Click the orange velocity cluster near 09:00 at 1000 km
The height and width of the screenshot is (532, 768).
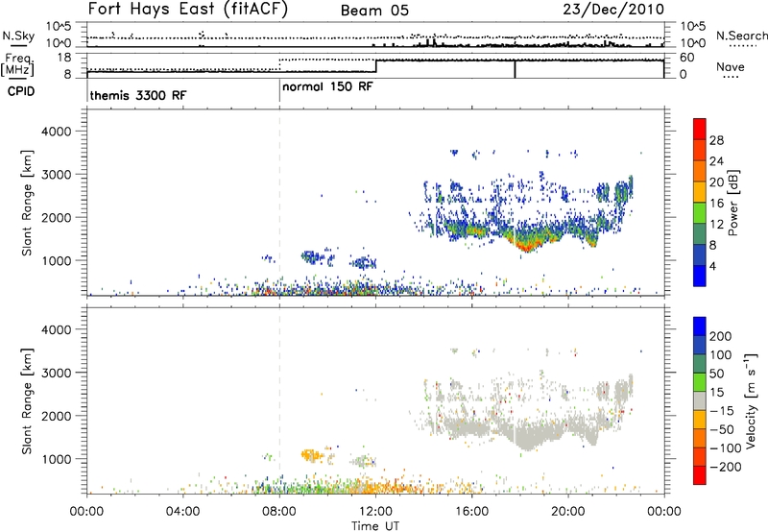tap(311, 455)
